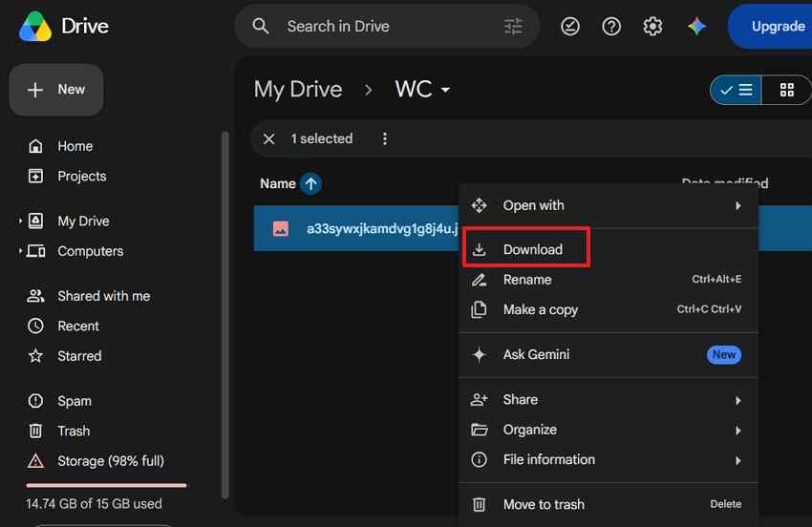This screenshot has width=812, height=527.
Task: Click the Upgrade button
Action: pos(771,27)
